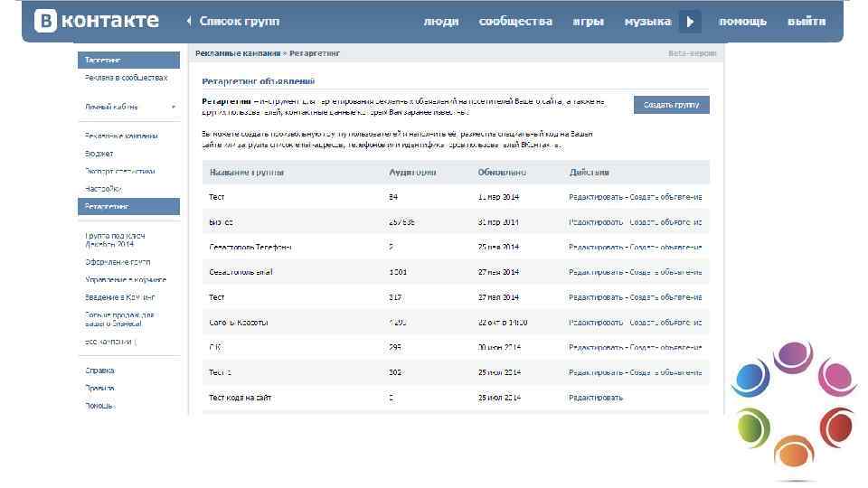Open Настройки in the sidebar
This screenshot has height=488, width=868.
(103, 189)
